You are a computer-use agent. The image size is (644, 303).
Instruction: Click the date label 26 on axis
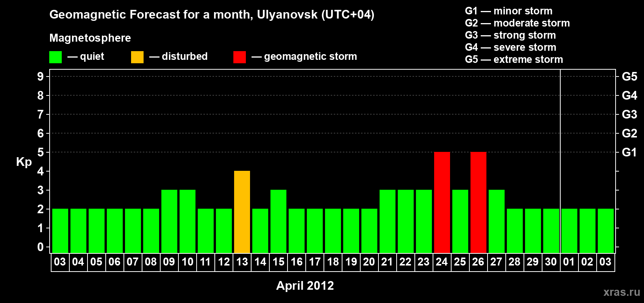tap(478, 262)
